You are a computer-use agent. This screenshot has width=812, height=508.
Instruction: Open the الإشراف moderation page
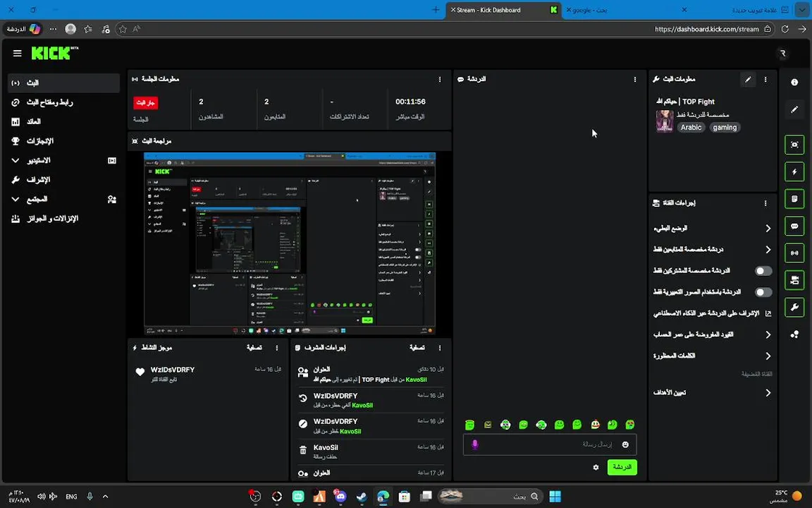click(x=63, y=180)
